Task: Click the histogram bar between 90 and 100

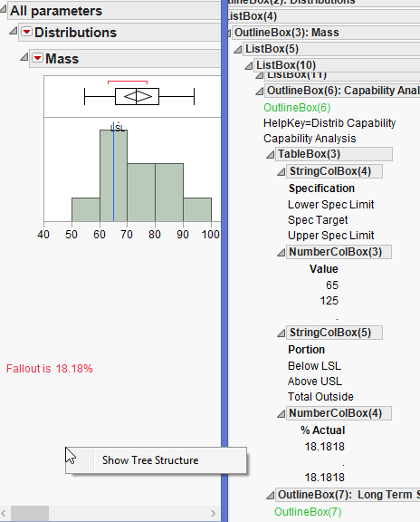Action: click(197, 209)
